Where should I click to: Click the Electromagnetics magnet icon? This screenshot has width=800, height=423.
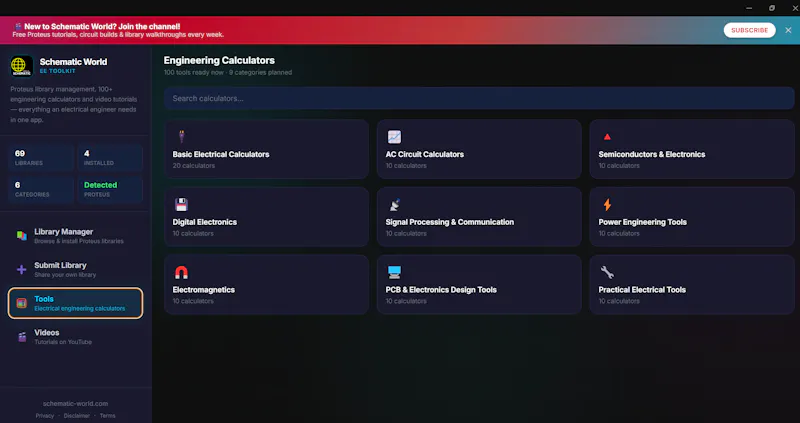point(181,272)
